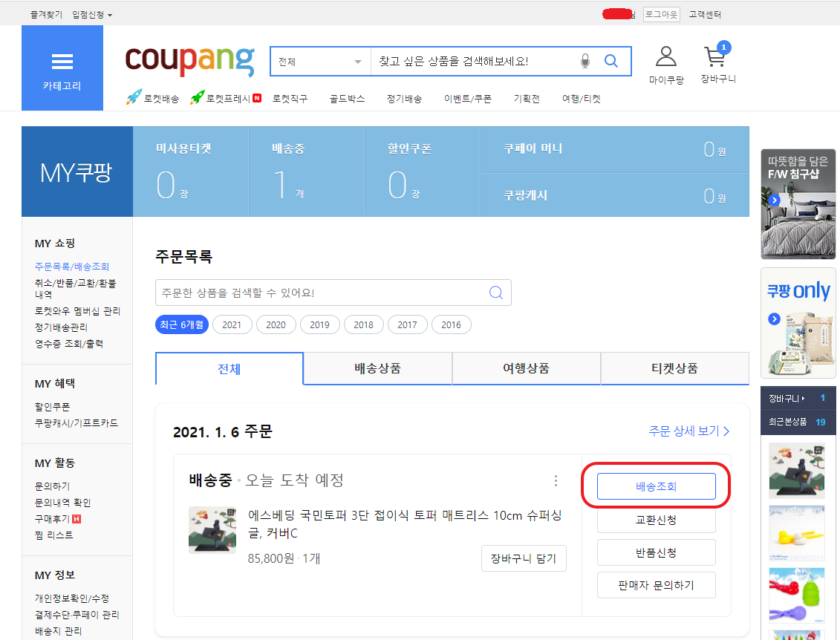Open 로켓직구 menu item
Image resolution: width=840 pixels, height=640 pixels.
290,99
